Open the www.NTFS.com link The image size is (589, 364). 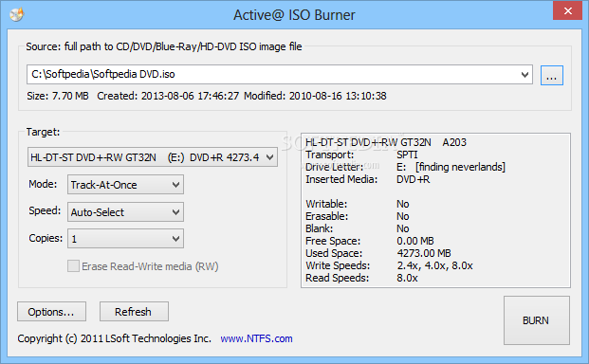point(256,338)
